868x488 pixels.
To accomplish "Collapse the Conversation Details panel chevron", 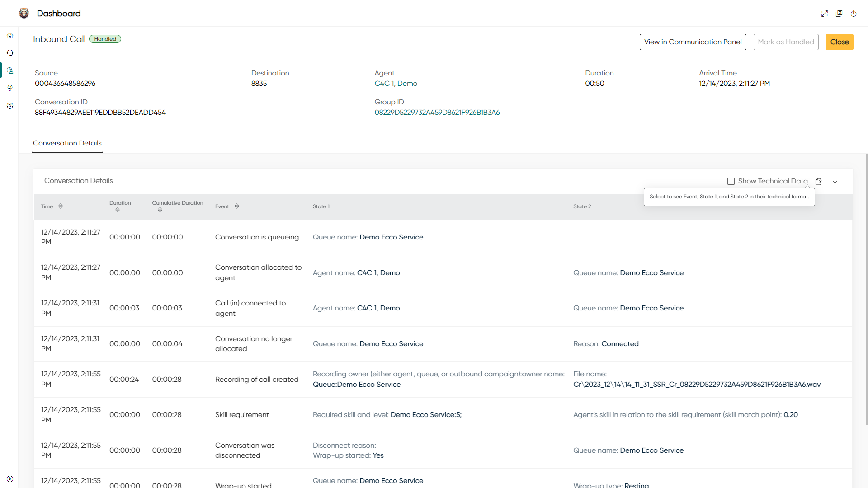I will (835, 182).
